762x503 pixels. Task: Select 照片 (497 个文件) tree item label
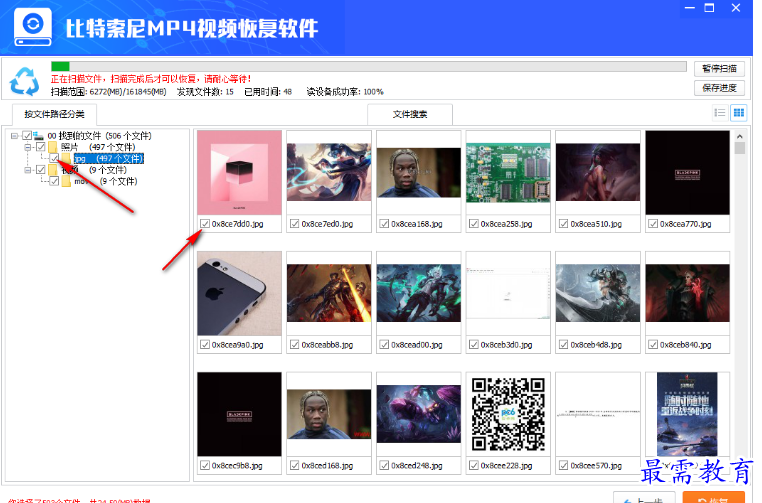pos(98,147)
